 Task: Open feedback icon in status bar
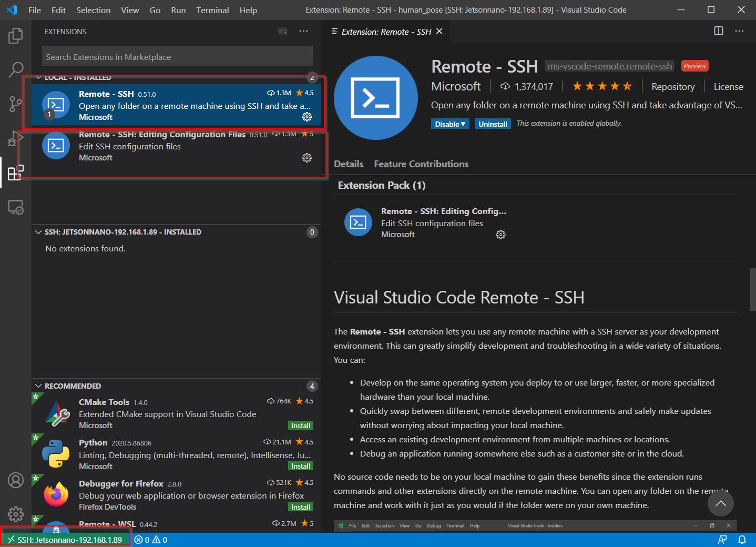coord(723,540)
